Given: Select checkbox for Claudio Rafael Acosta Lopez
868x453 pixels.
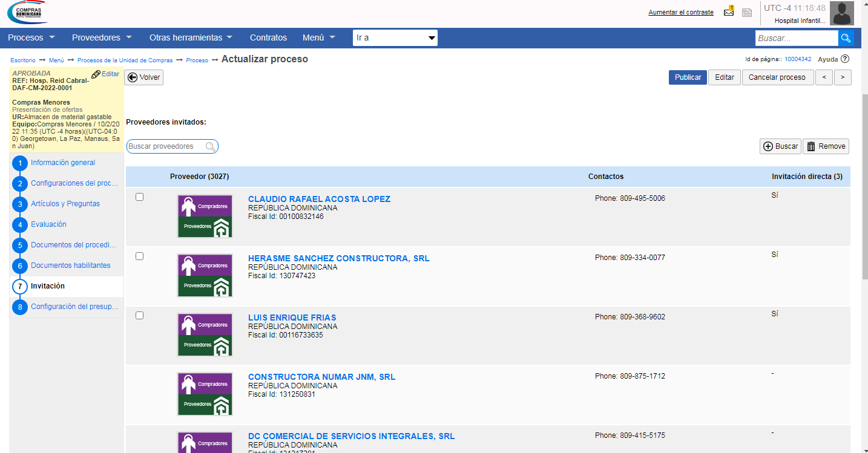Looking at the screenshot, I should (140, 197).
